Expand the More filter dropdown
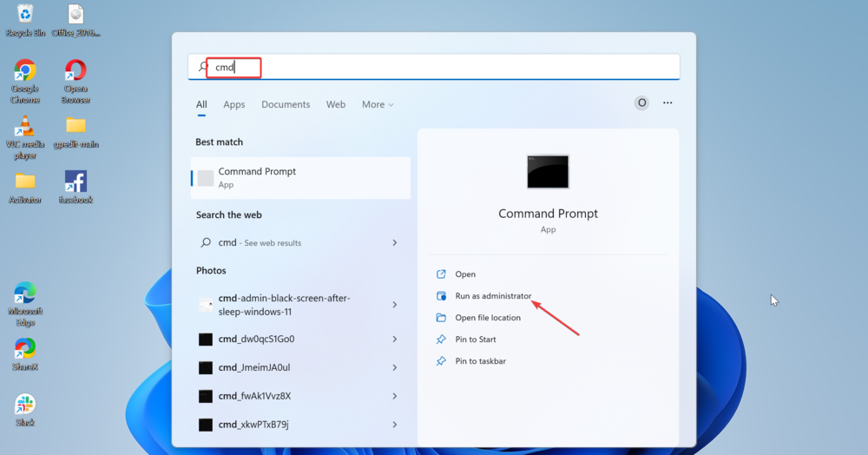The image size is (868, 455). (x=378, y=104)
